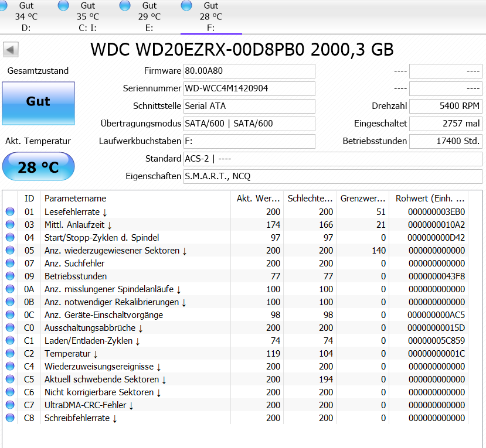Select Start/Stopp-Zyklen d. Spindel parameter name
486x448 pixels.
101,238
